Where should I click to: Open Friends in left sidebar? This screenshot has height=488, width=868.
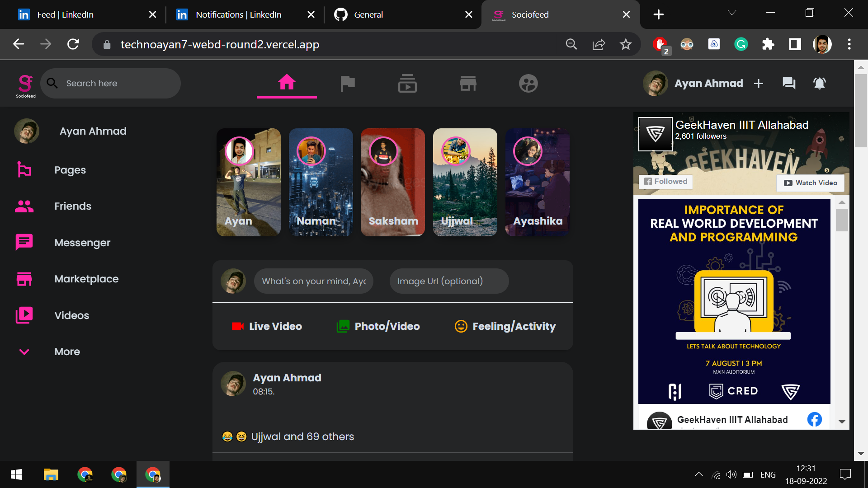(x=72, y=206)
